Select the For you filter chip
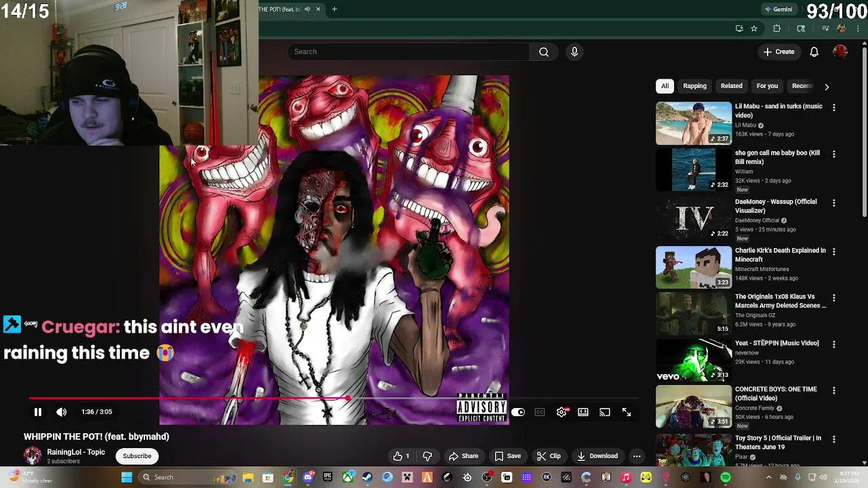The width and height of the screenshot is (868, 488). coord(768,86)
